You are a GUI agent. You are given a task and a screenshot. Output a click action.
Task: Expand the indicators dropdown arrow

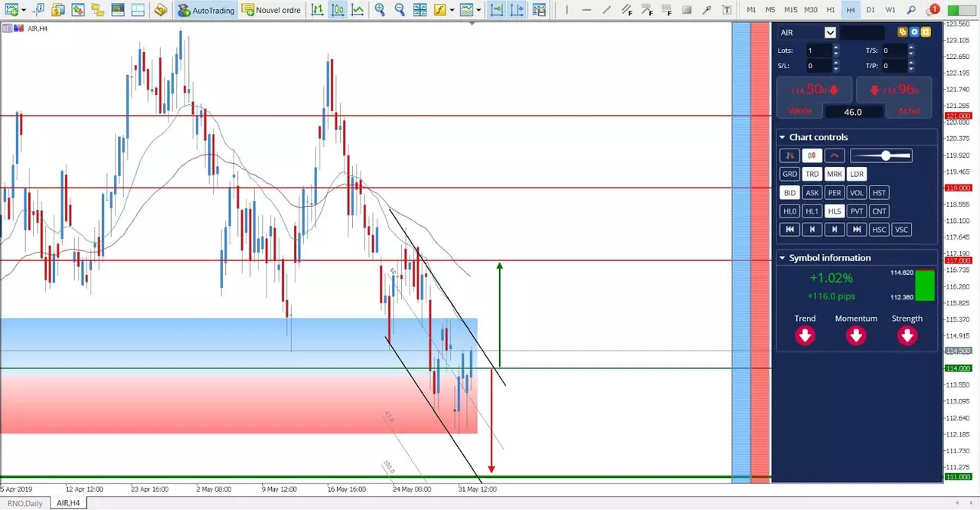coord(452,11)
